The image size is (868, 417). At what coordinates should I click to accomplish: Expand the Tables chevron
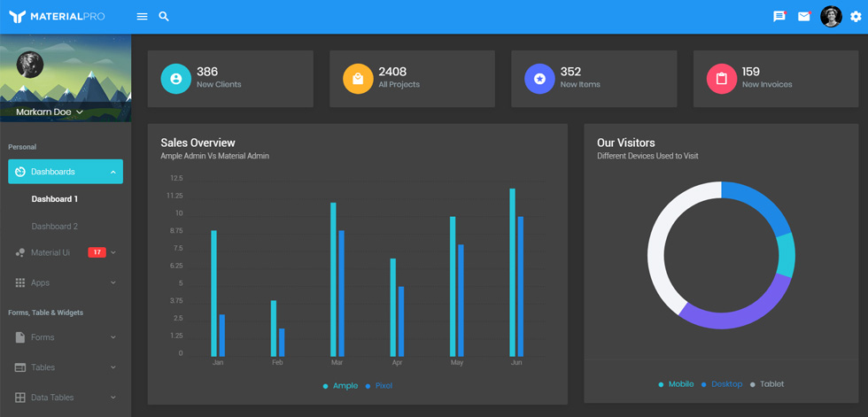click(x=113, y=367)
